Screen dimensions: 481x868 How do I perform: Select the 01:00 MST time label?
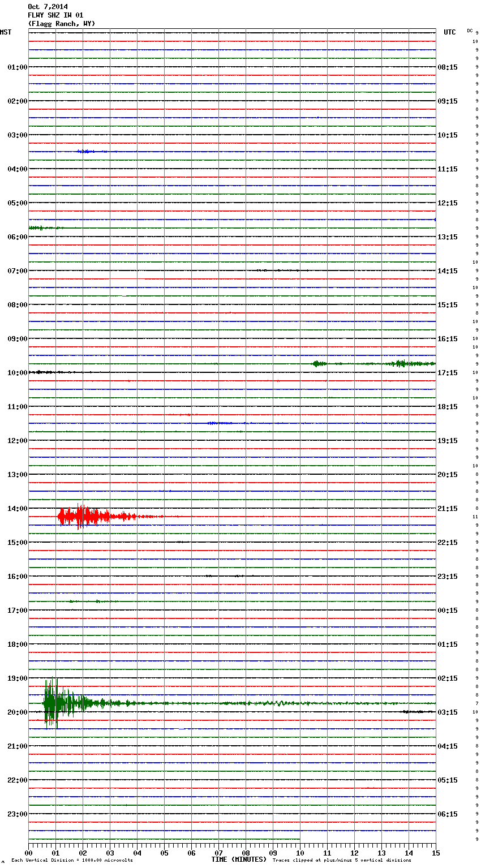click(x=18, y=67)
